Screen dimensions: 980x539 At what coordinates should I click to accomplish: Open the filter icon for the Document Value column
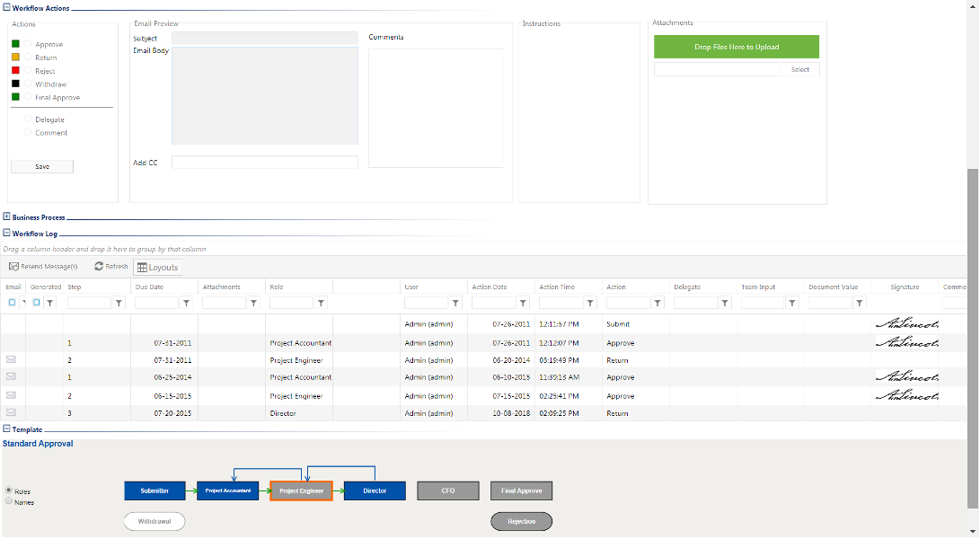pyautogui.click(x=860, y=304)
